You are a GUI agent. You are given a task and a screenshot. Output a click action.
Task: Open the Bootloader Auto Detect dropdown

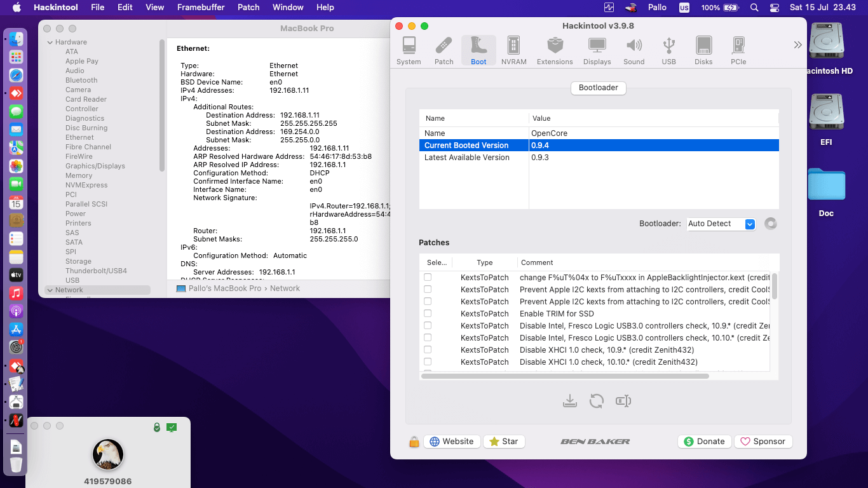[721, 224]
